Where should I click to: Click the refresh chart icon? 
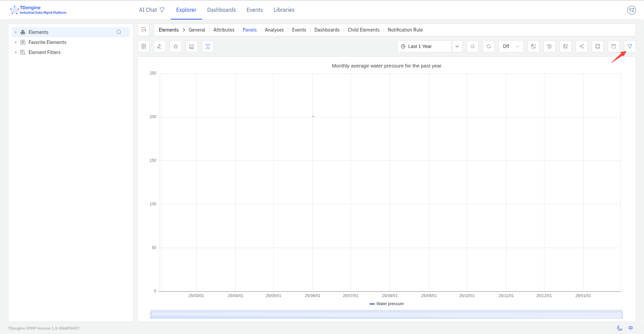click(488, 46)
